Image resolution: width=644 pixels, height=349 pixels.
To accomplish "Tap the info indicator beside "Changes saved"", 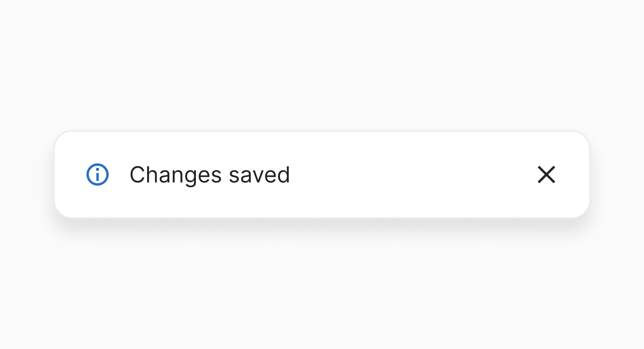I will click(98, 174).
